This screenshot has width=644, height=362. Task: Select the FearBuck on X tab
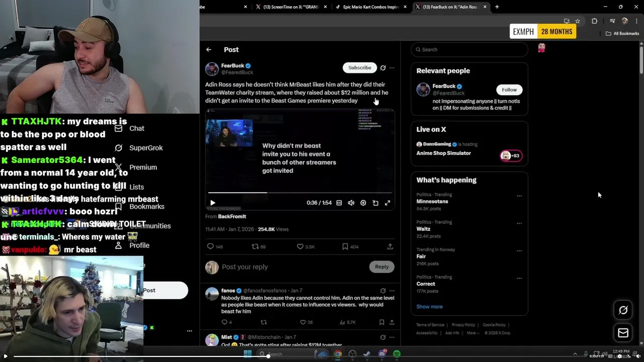point(450,7)
